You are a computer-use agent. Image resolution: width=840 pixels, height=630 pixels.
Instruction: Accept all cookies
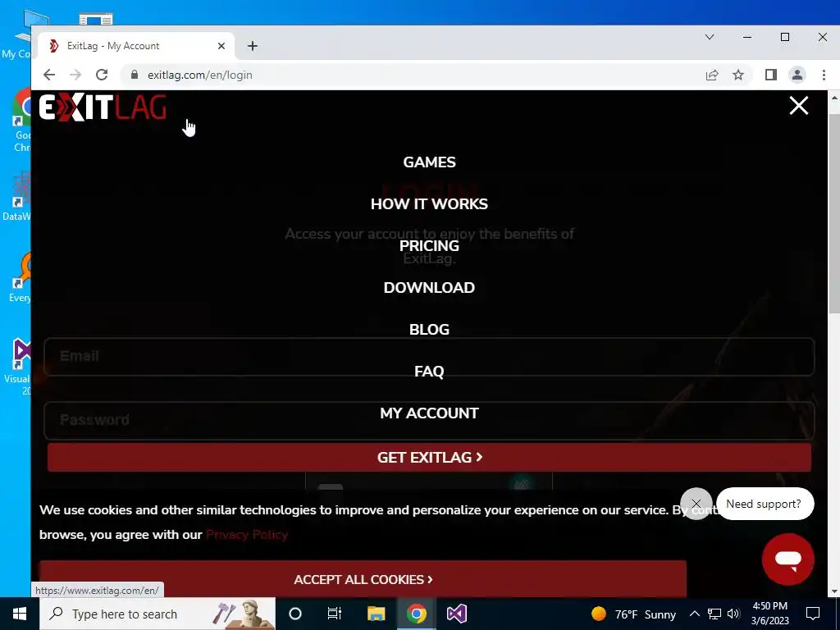pyautogui.click(x=363, y=579)
